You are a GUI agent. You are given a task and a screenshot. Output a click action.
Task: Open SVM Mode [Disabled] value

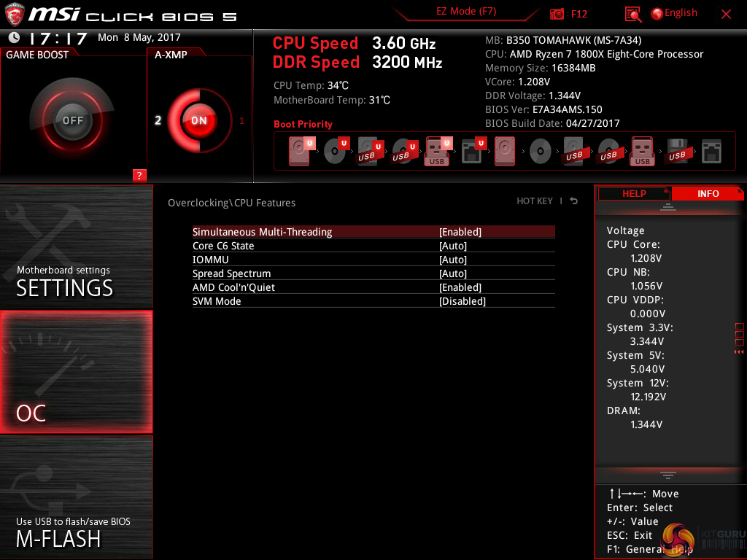pos(462,301)
